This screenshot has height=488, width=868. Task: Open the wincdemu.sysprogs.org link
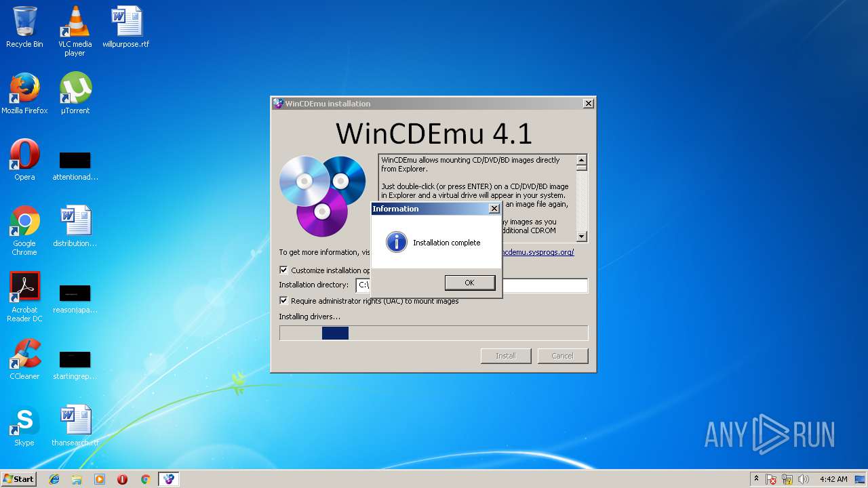pos(537,252)
